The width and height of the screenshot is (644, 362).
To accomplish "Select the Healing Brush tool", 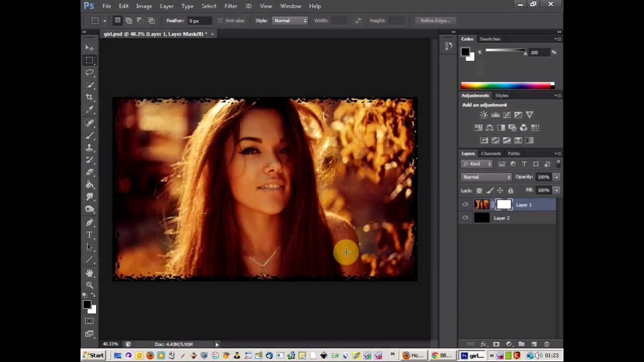I will tap(90, 123).
